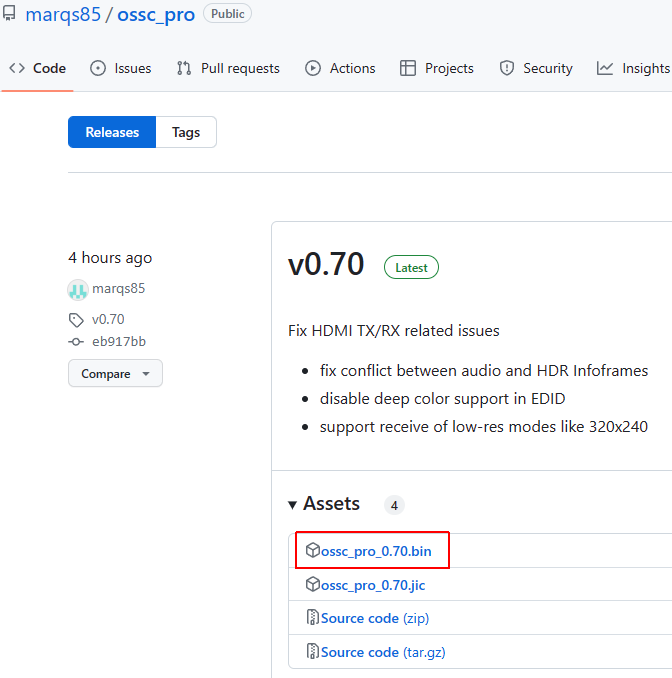672x678 pixels.
Task: Open marqs85 author link under release date
Action: pos(118,288)
